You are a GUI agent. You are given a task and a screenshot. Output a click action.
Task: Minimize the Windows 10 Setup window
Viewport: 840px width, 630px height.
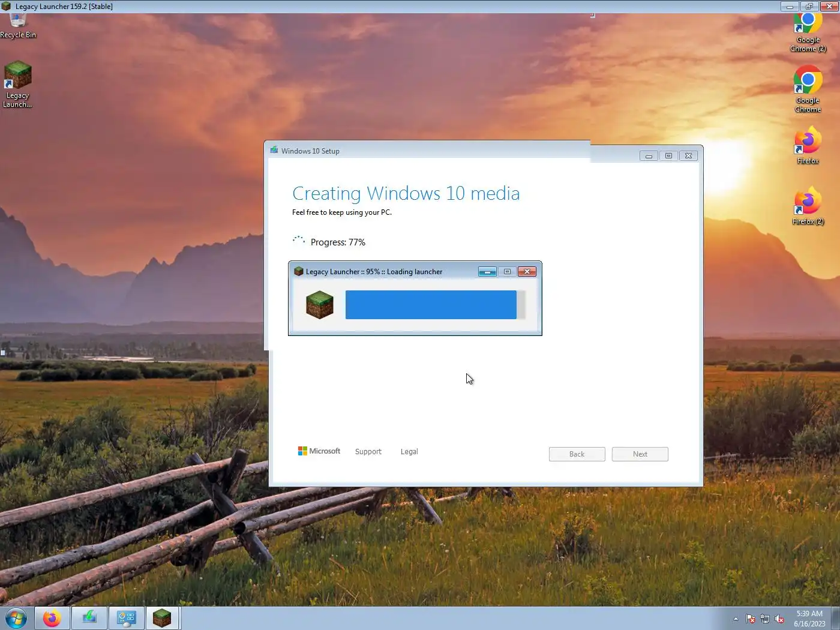(649, 156)
